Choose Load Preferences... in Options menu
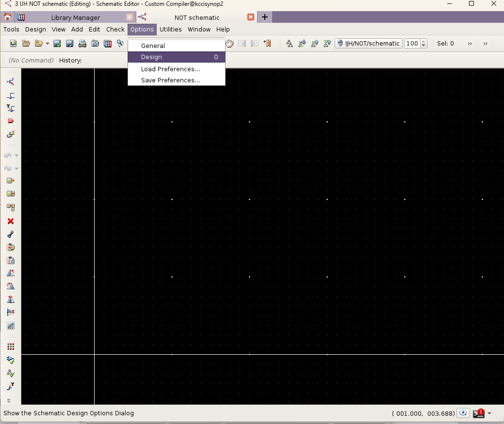 (x=177, y=69)
